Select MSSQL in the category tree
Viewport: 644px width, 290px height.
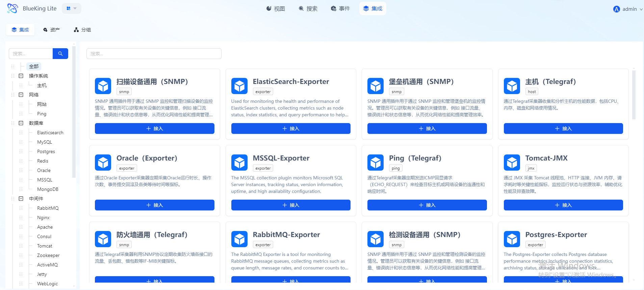coord(45,180)
